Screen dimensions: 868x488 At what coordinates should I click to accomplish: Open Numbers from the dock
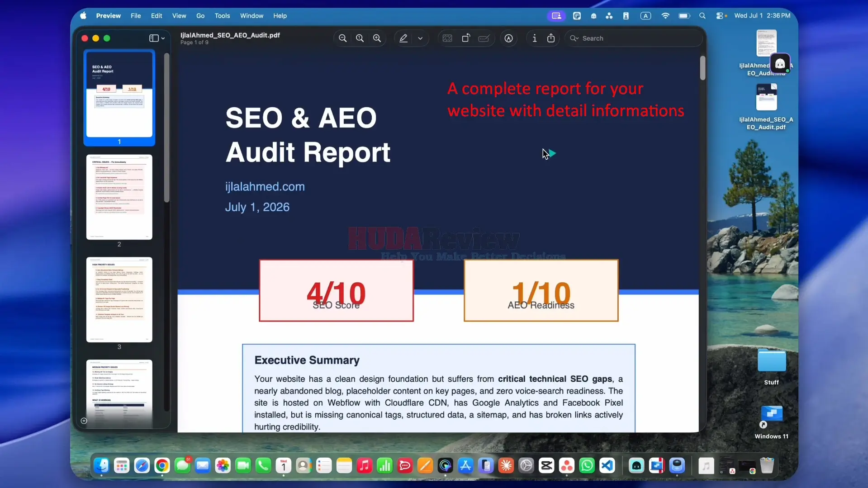point(385,465)
